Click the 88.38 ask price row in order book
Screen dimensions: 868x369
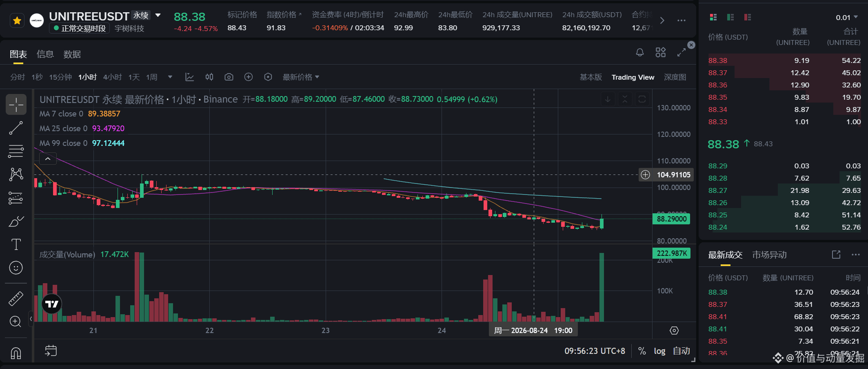784,60
